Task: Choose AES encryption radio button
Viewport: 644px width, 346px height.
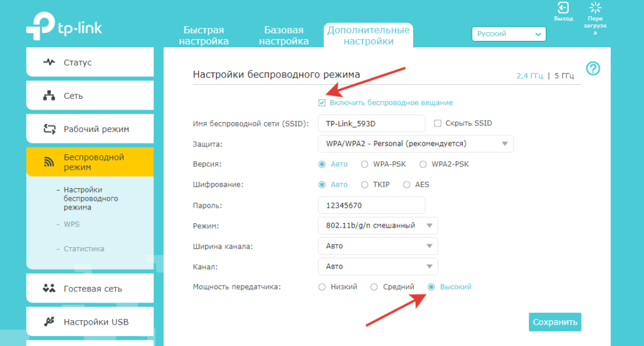Action: [x=406, y=185]
